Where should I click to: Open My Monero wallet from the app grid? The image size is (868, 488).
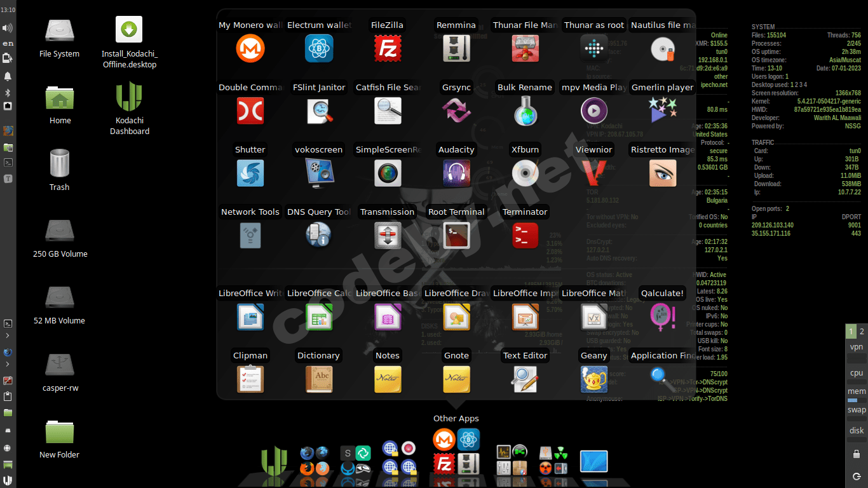(250, 48)
